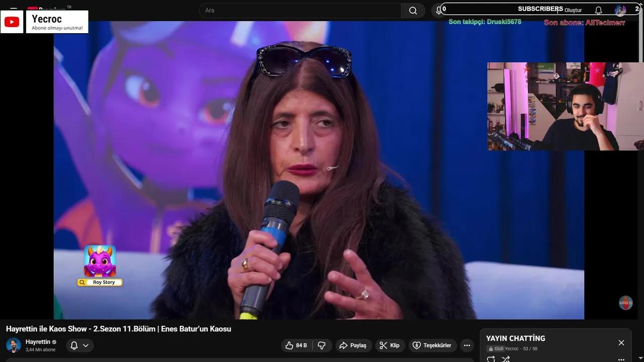Click the '3,44 Mn abone' subscriber count
The width and height of the screenshot is (644, 362).
click(x=41, y=350)
